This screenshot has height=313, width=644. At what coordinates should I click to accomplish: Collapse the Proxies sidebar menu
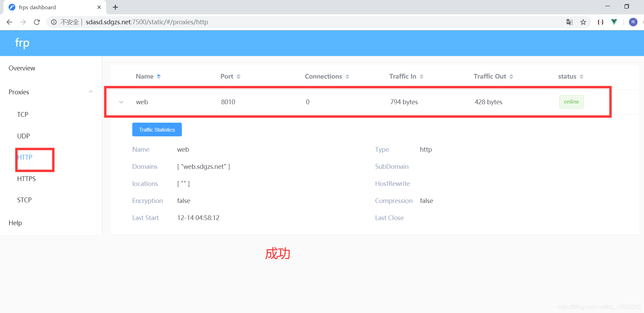pyautogui.click(x=91, y=92)
